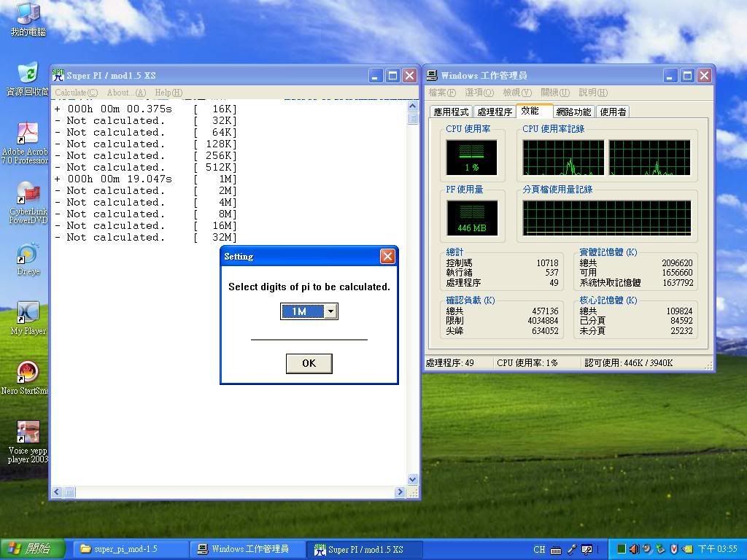Open Nero StartSmart desktop icon
This screenshot has height=560, width=747.
tap(28, 373)
